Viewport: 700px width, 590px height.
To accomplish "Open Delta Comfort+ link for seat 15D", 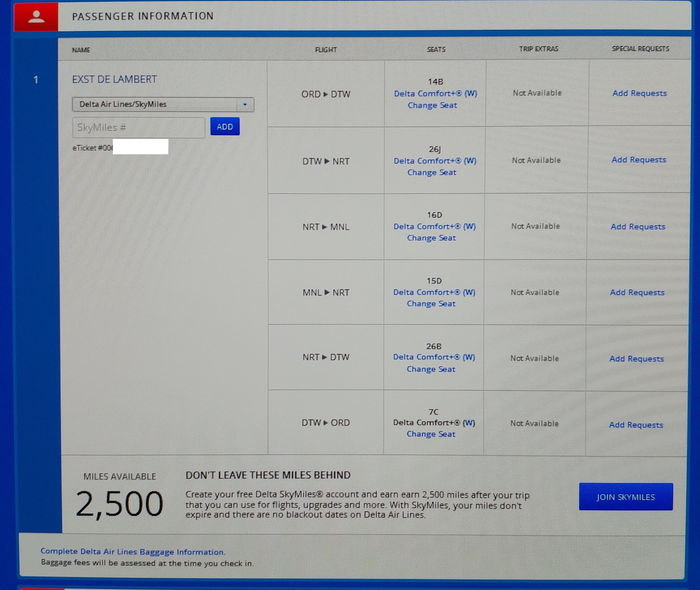I will click(x=434, y=292).
